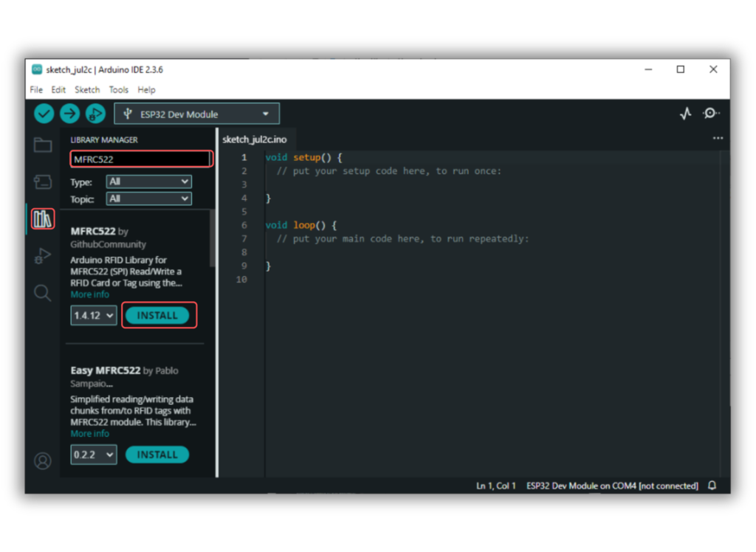Screen dimensions: 756x552
Task: Open the Search sidebar icon
Action: (x=42, y=293)
